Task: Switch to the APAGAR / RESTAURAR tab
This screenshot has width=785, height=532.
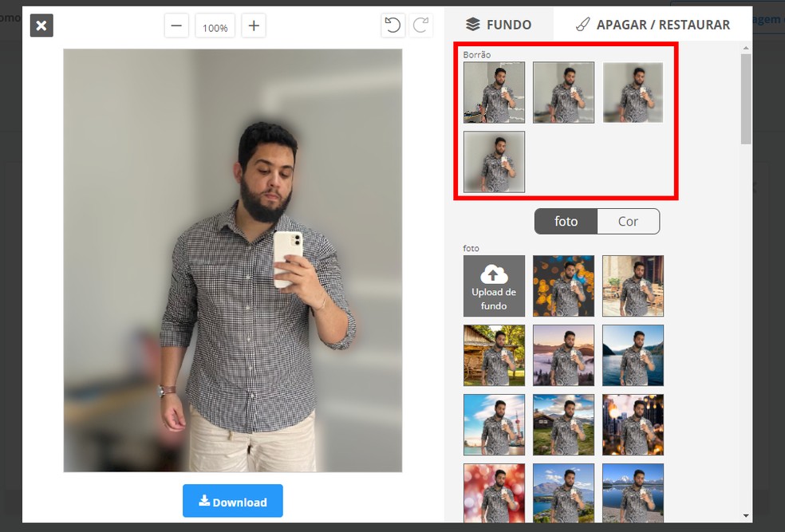Action: 654,25
